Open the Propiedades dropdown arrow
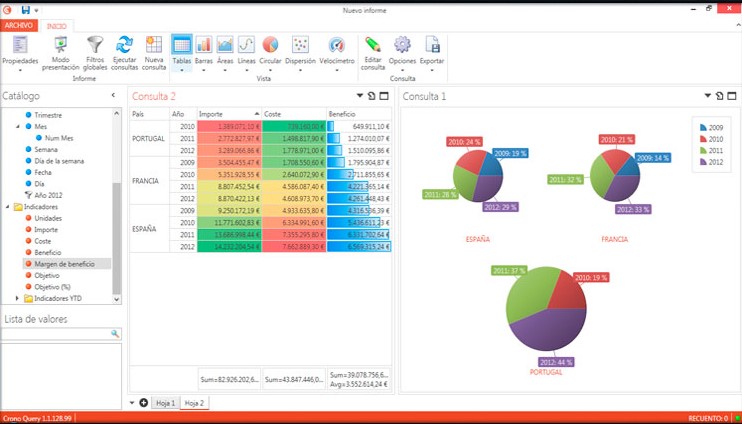 (x=20, y=71)
